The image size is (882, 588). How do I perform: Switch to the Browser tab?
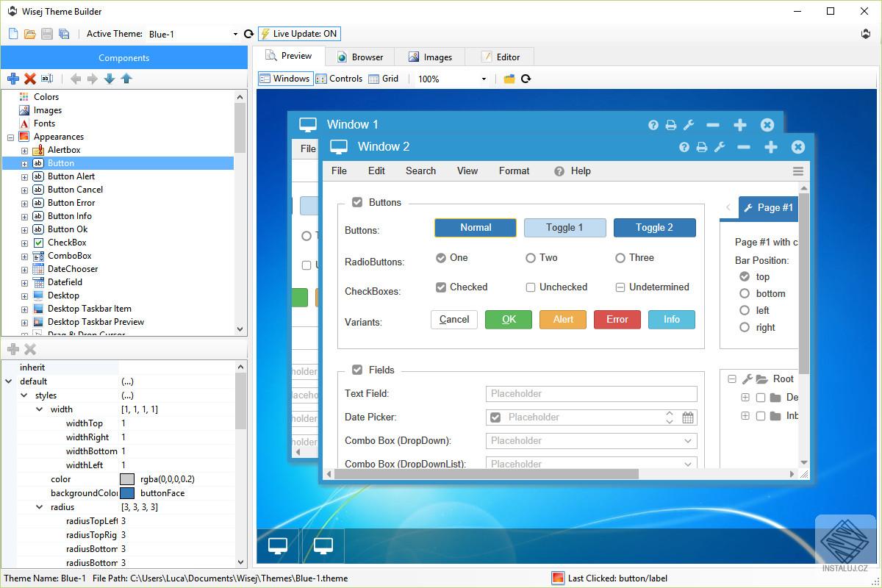tap(360, 57)
